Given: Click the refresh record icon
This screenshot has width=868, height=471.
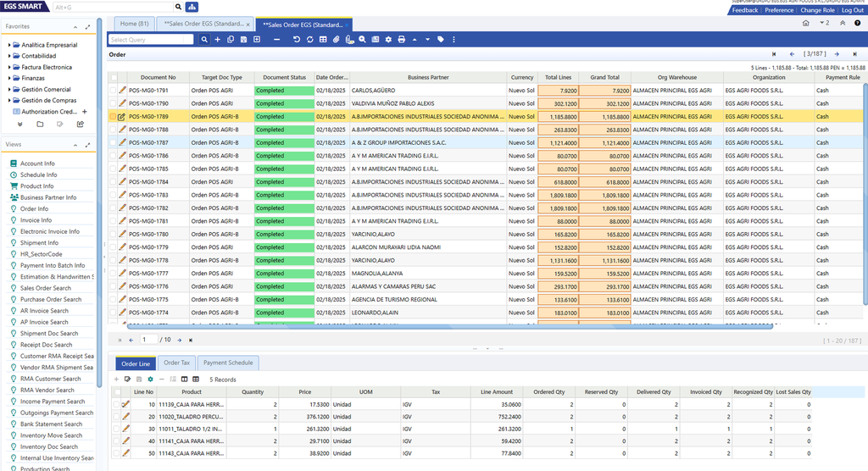Looking at the screenshot, I should (310, 40).
